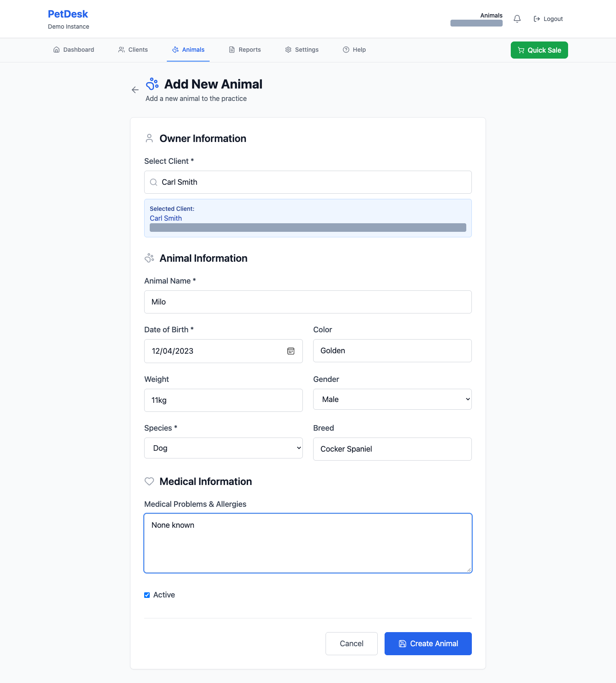
Task: Click the person icon beside Owner Information
Action: (x=149, y=138)
